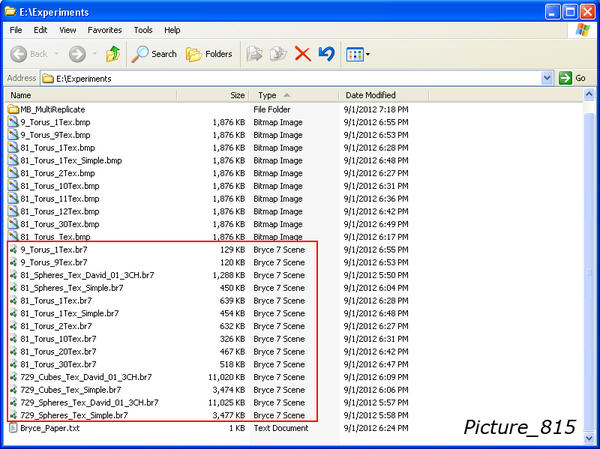This screenshot has width=600, height=449.
Task: Click the Copy To toolbar icon
Action: (x=278, y=54)
